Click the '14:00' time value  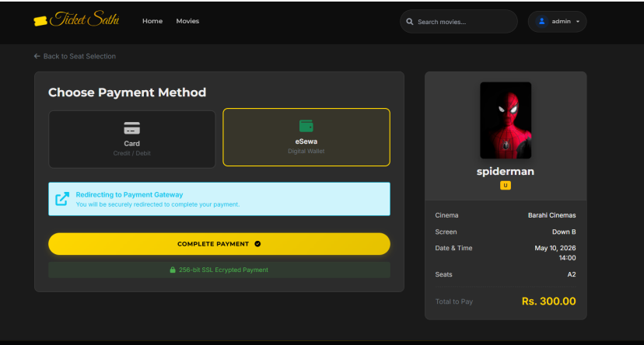coord(567,258)
